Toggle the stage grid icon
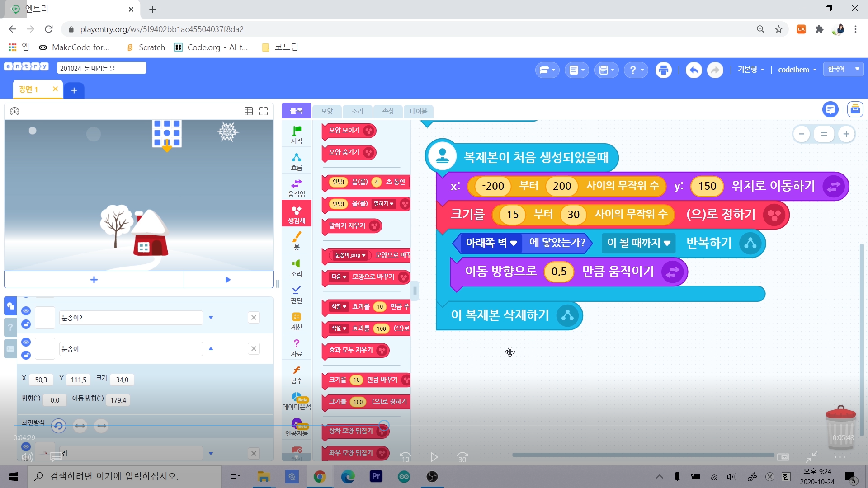Viewport: 868px width, 488px height. click(249, 111)
